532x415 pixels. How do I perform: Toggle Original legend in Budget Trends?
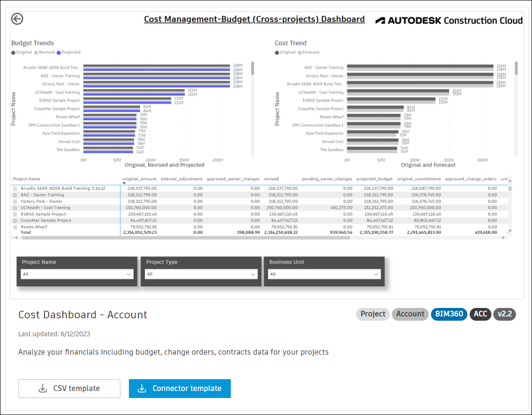[22, 52]
